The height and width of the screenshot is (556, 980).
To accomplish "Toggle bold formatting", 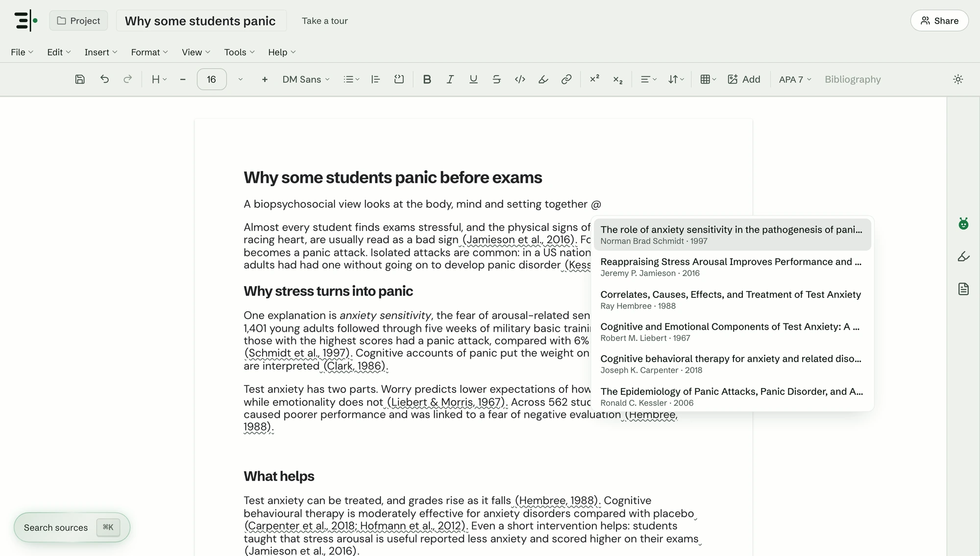I will 427,79.
